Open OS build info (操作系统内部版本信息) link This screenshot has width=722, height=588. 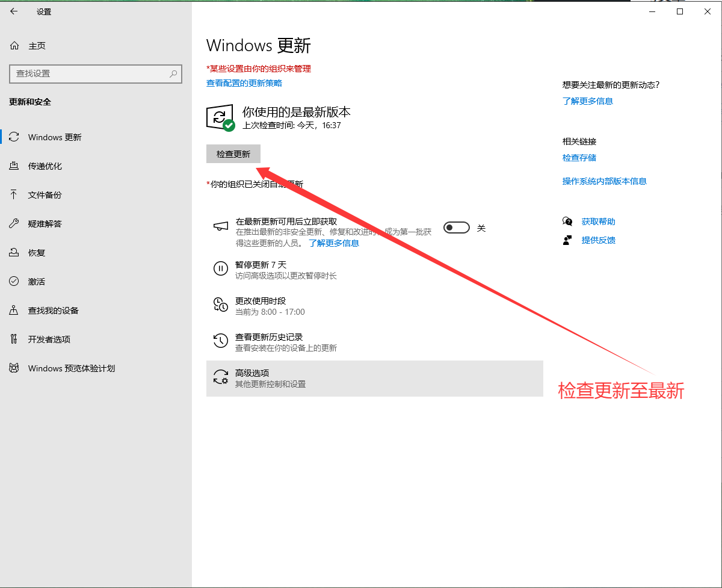pos(604,181)
